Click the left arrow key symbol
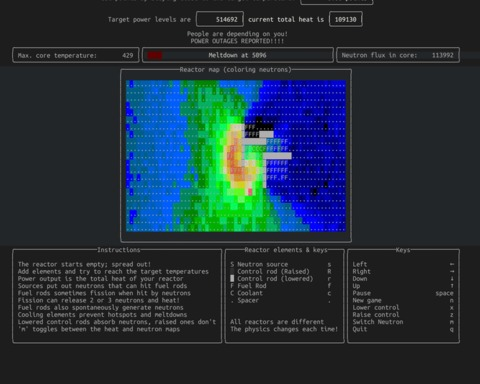 (452, 264)
